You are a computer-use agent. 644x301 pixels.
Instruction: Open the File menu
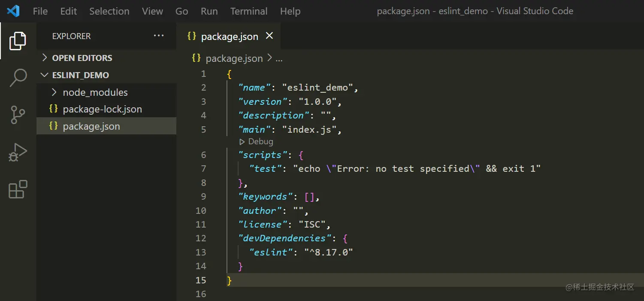pyautogui.click(x=40, y=11)
